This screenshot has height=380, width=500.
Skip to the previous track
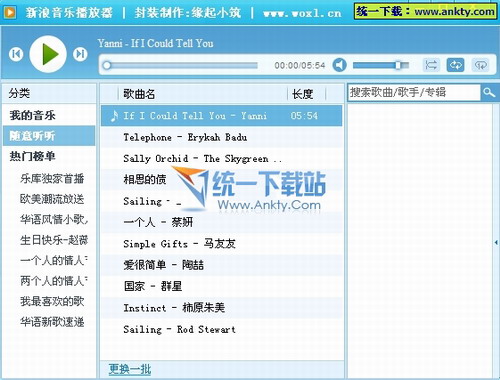pyautogui.click(x=16, y=54)
